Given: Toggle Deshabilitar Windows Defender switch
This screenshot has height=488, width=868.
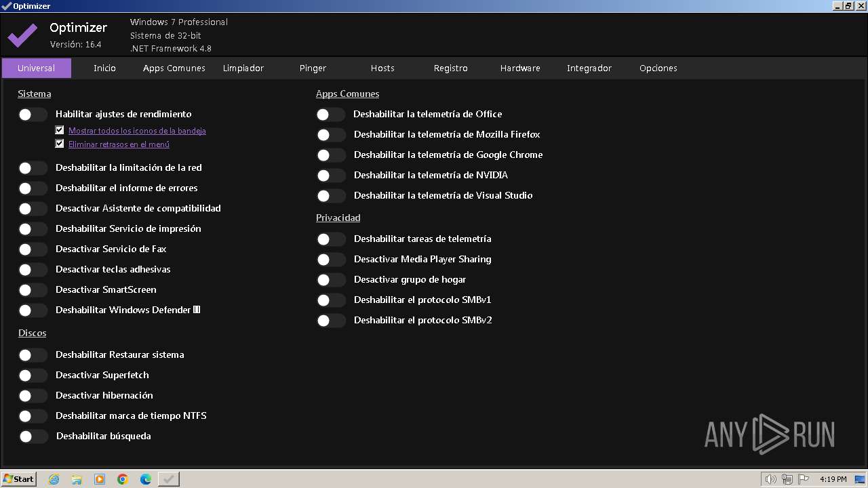Looking at the screenshot, I should (x=33, y=310).
